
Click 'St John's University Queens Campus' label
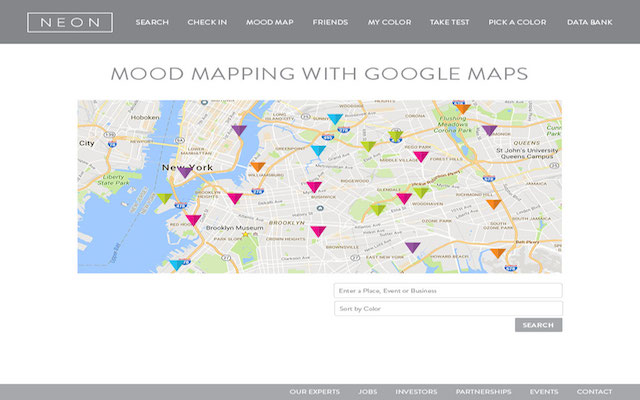pos(527,153)
